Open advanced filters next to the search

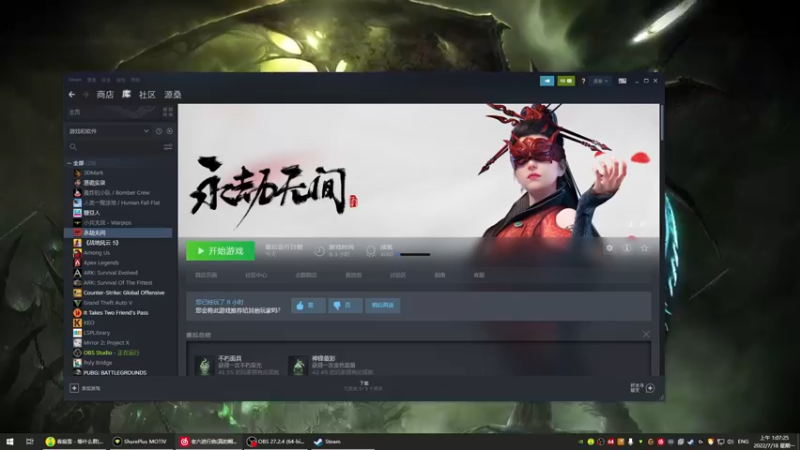[x=168, y=147]
